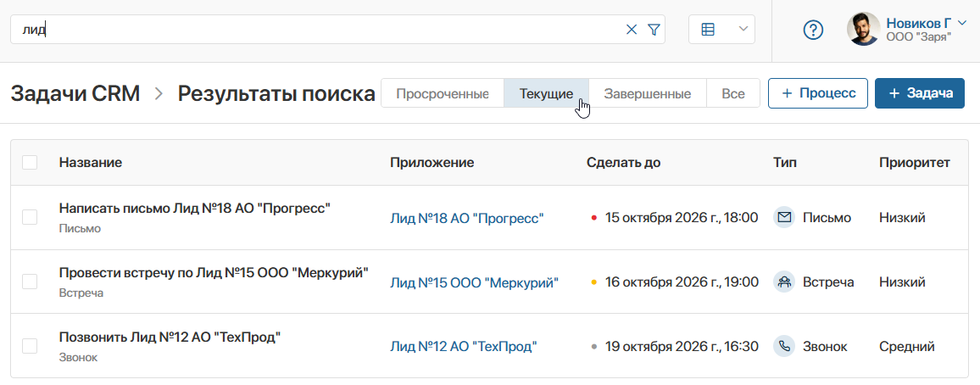Image resolution: width=980 pixels, height=385 pixels.
Task: Click the Встреча meeting people icon
Action: pos(784,282)
